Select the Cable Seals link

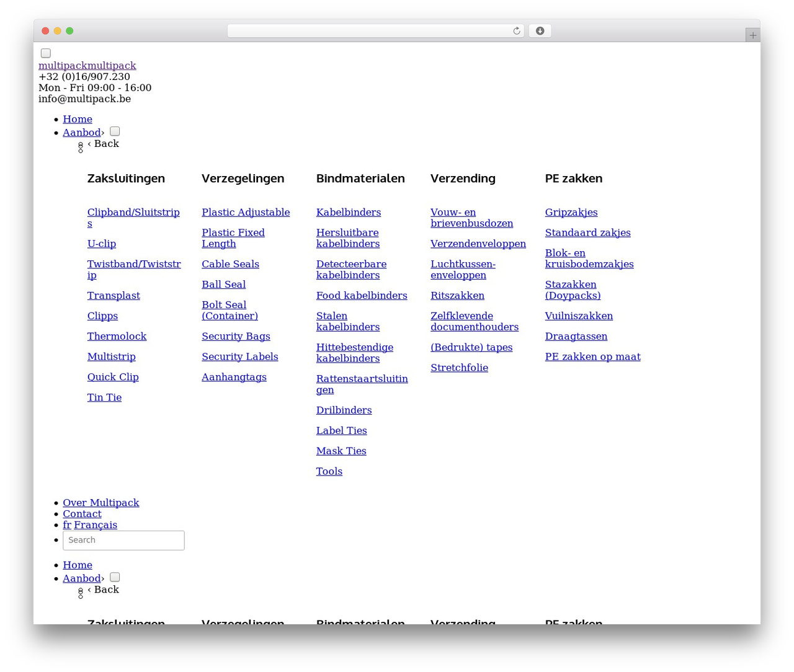point(230,264)
